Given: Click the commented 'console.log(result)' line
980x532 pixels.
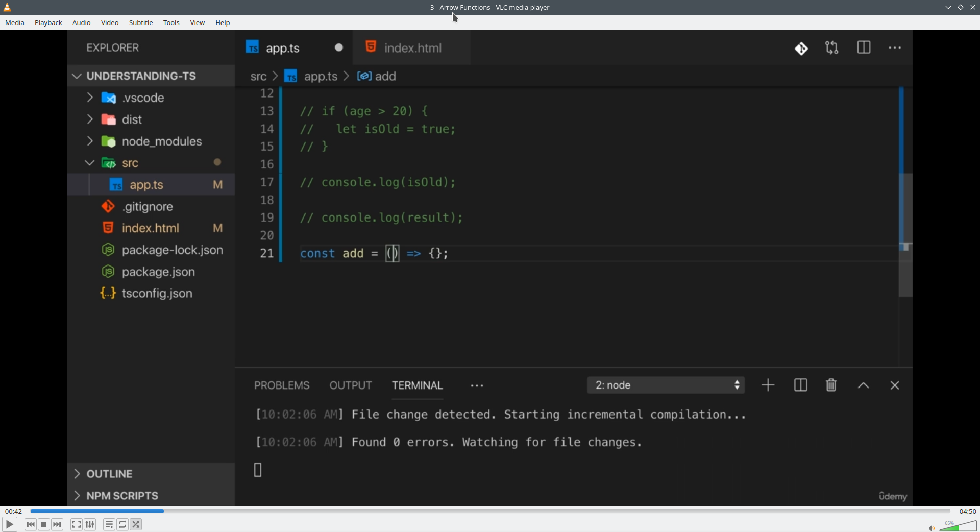Looking at the screenshot, I should 381,218.
